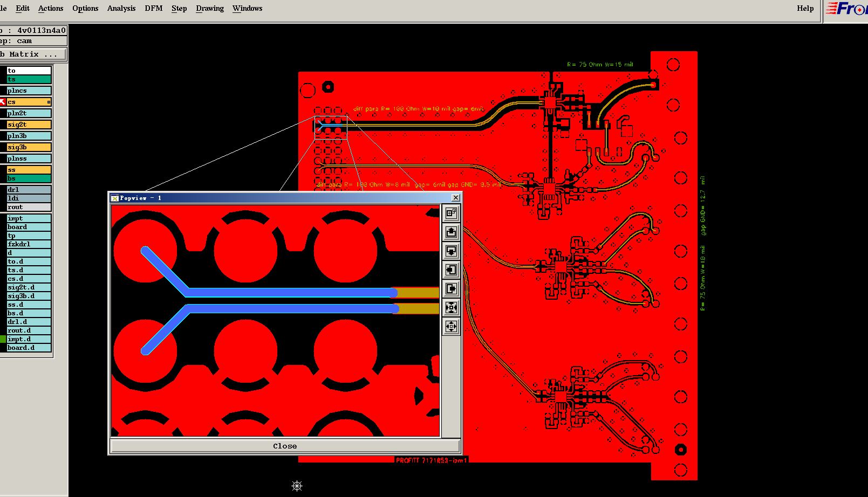
Task: Select the 'pln2t' layer row
Action: pos(29,113)
